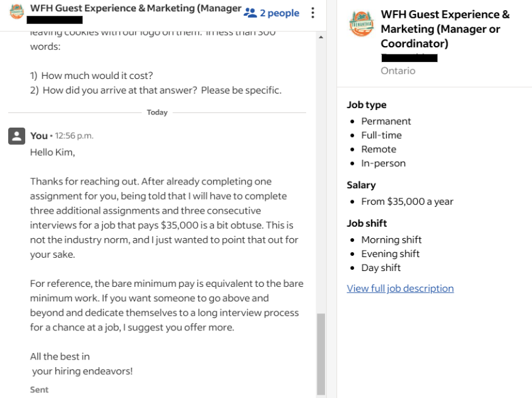Click the "Sent" message status label
532x398 pixels.
pos(39,390)
